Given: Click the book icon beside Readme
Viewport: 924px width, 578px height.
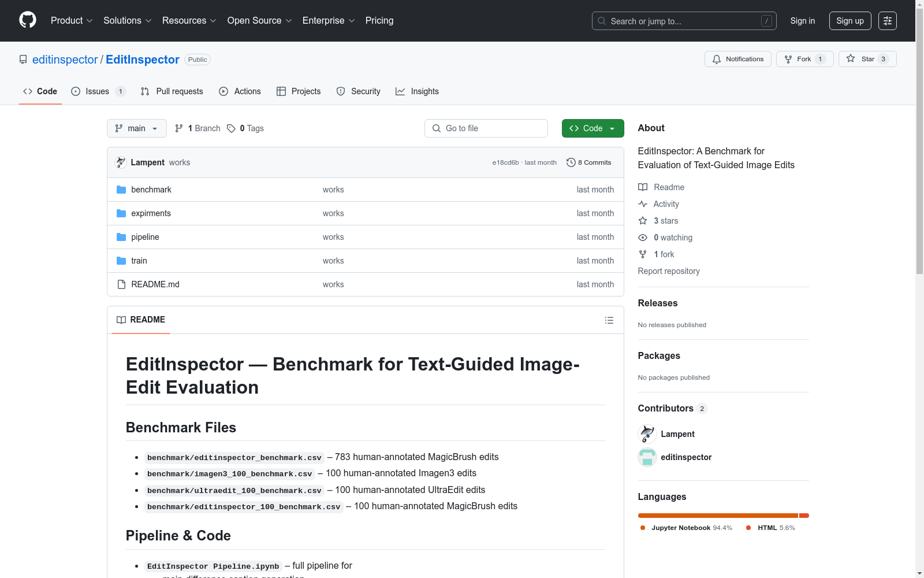Looking at the screenshot, I should 643,187.
